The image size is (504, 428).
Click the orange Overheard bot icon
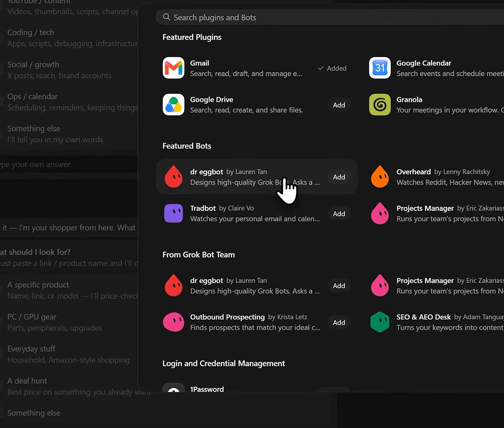(380, 177)
